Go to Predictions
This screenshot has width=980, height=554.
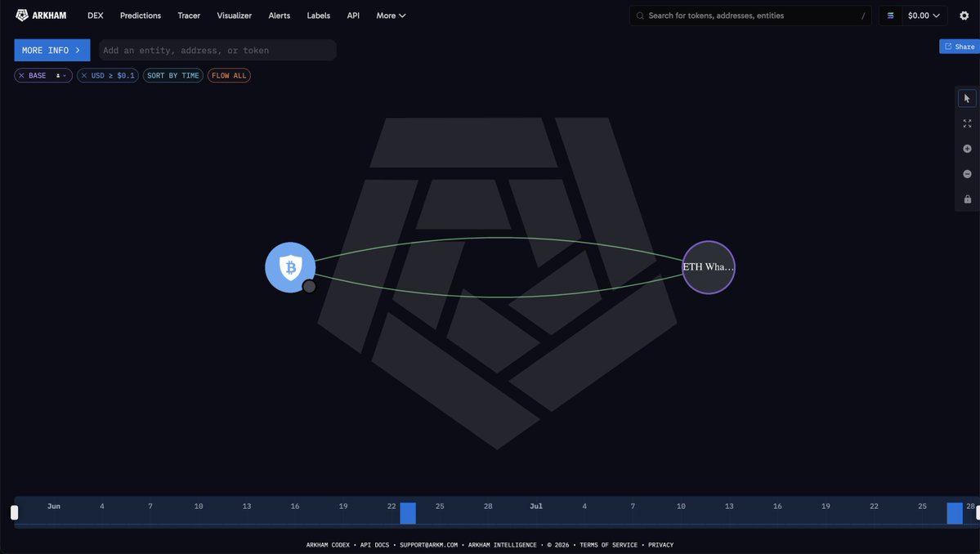click(x=141, y=16)
